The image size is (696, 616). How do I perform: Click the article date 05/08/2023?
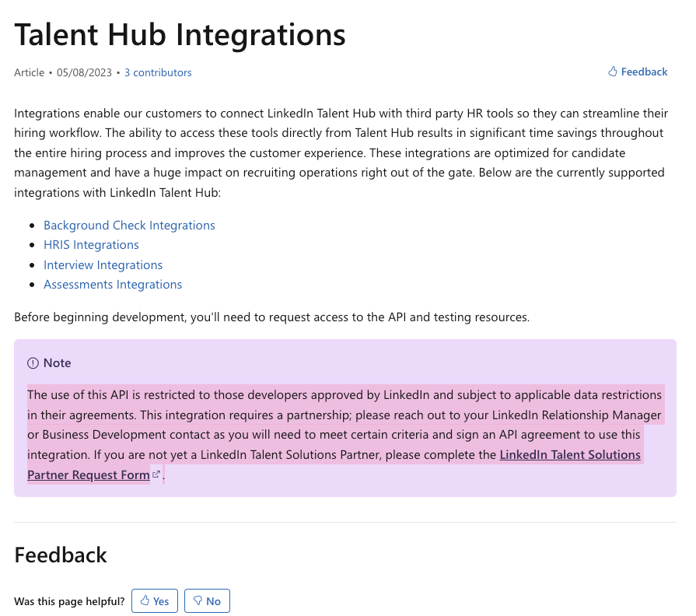[x=84, y=73]
